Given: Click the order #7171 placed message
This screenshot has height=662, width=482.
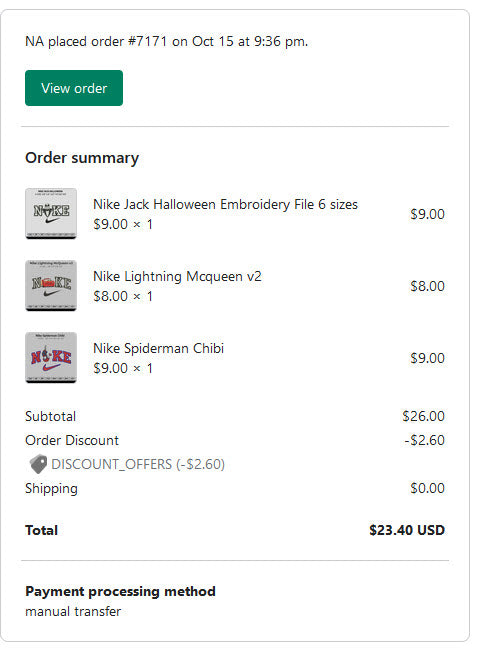Looking at the screenshot, I should [166, 41].
